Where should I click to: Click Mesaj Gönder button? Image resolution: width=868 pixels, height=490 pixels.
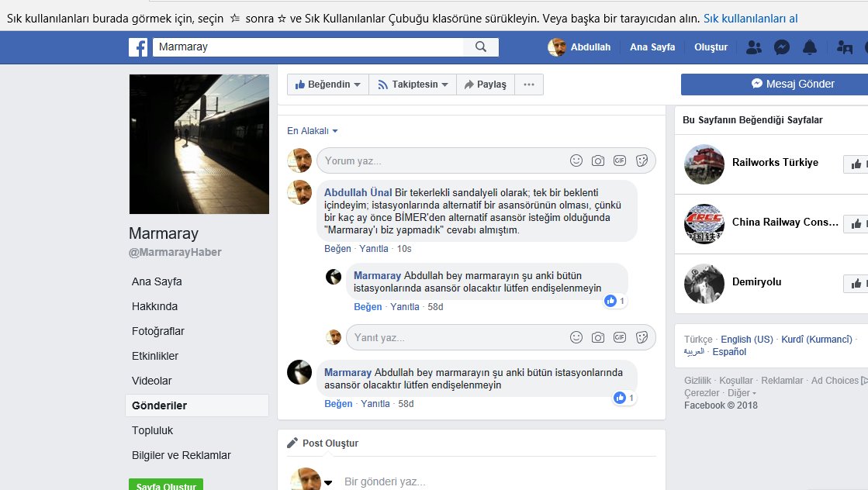click(x=774, y=84)
